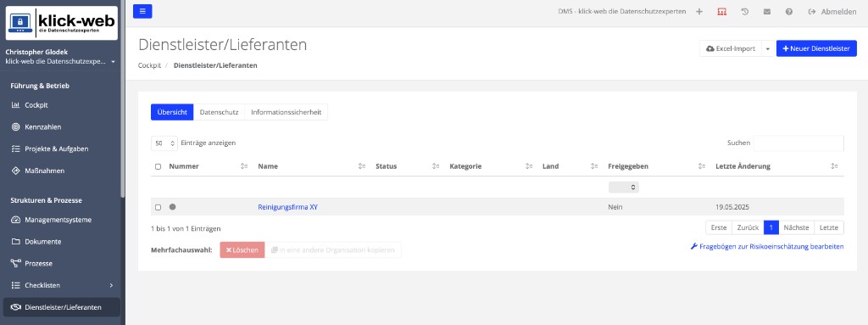Screen dimensions: 868x325
Task: Open Fragebögen zur Risikoeinschätzung bearbeiten link
Action: (767, 246)
